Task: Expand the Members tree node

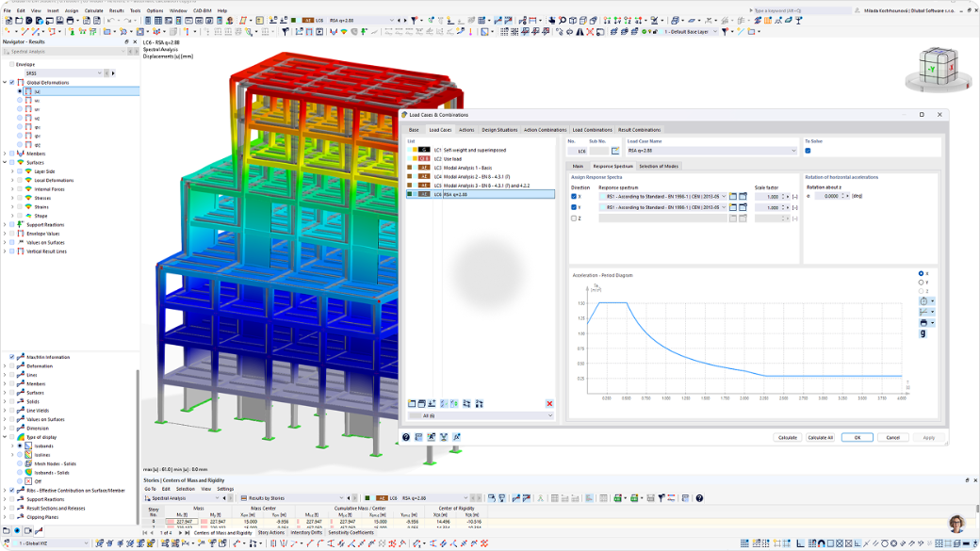Action: [5, 154]
